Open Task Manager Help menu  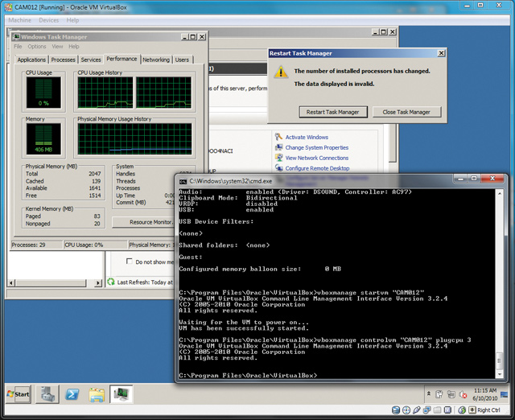pyautogui.click(x=74, y=47)
